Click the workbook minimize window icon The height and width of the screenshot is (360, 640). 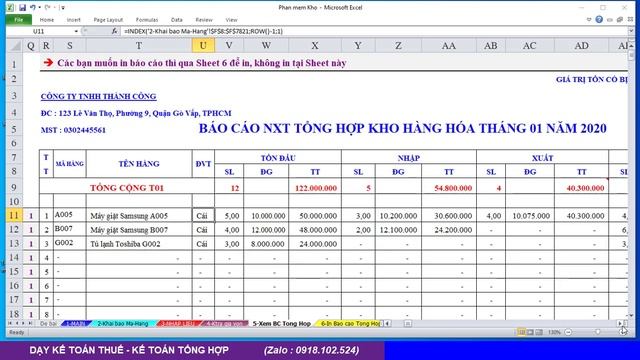[610, 19]
